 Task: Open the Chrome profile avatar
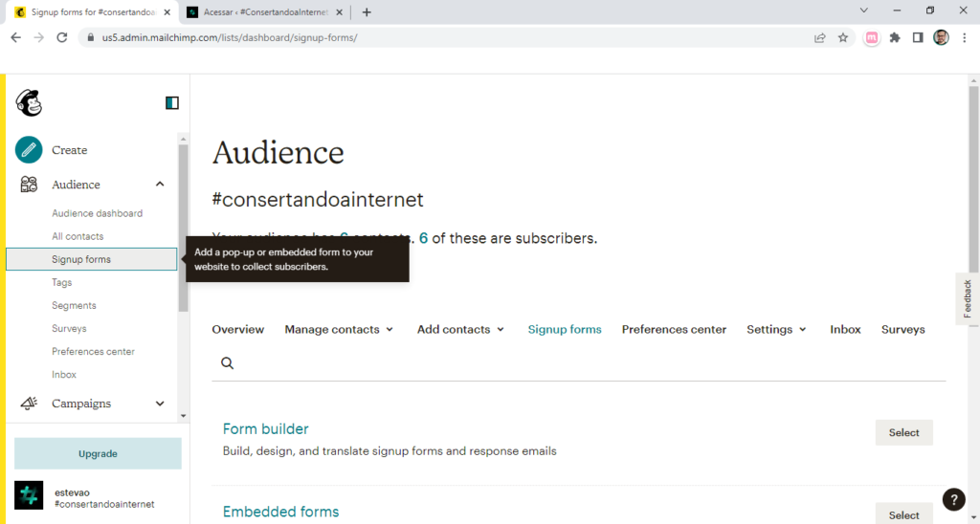(942, 37)
